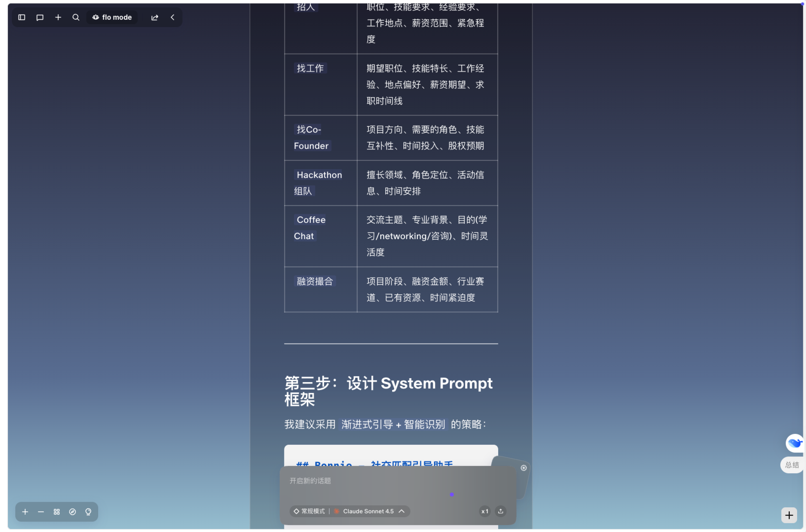Open the grid layout icon
The width and height of the screenshot is (806, 532).
pos(57,512)
